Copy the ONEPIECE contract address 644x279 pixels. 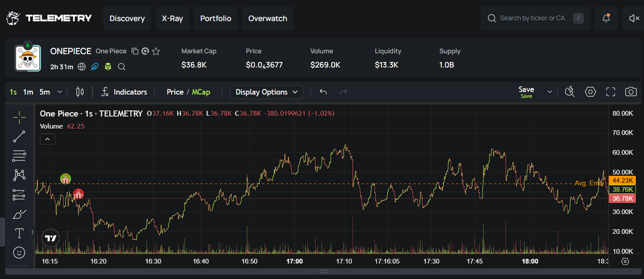pyautogui.click(x=135, y=52)
